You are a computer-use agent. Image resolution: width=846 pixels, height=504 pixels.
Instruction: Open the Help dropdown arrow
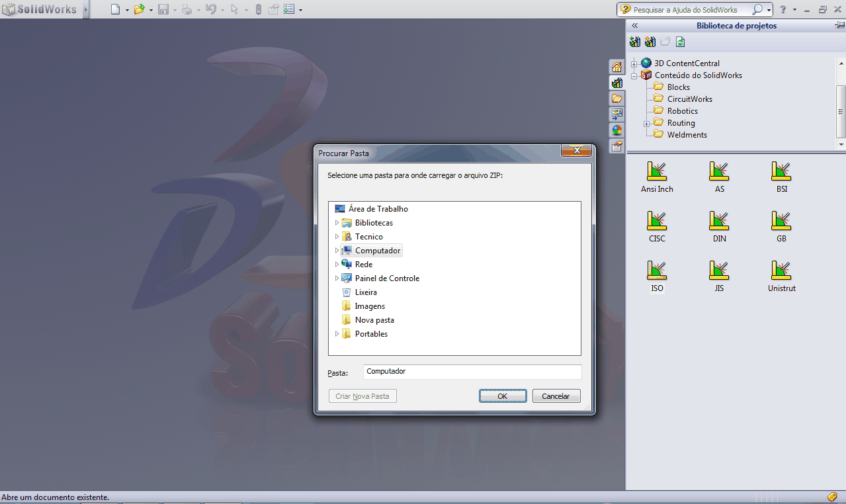tap(795, 10)
